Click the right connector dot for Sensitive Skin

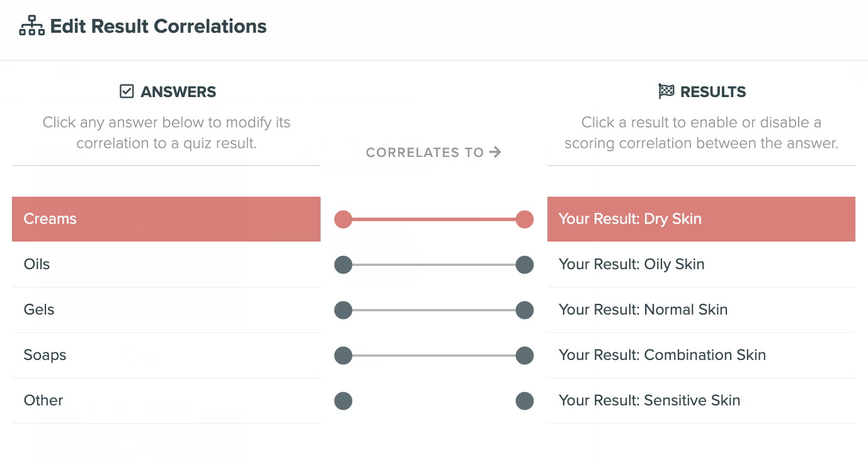525,401
